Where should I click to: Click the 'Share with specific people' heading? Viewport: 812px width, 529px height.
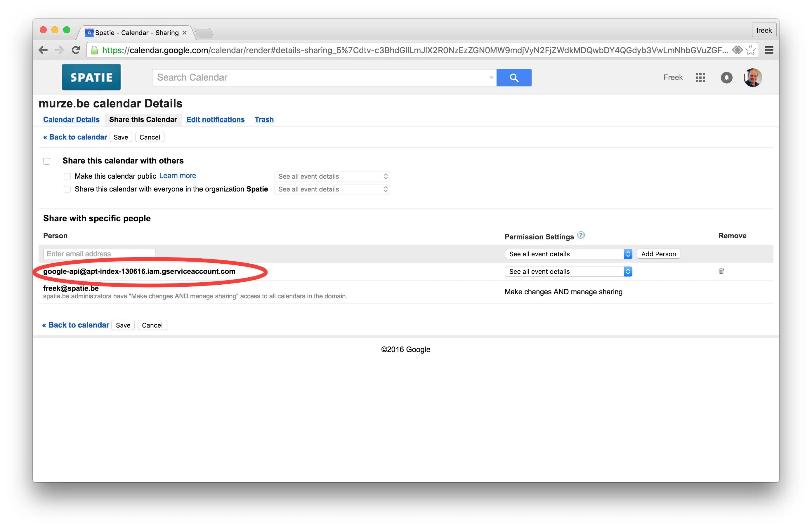point(97,218)
